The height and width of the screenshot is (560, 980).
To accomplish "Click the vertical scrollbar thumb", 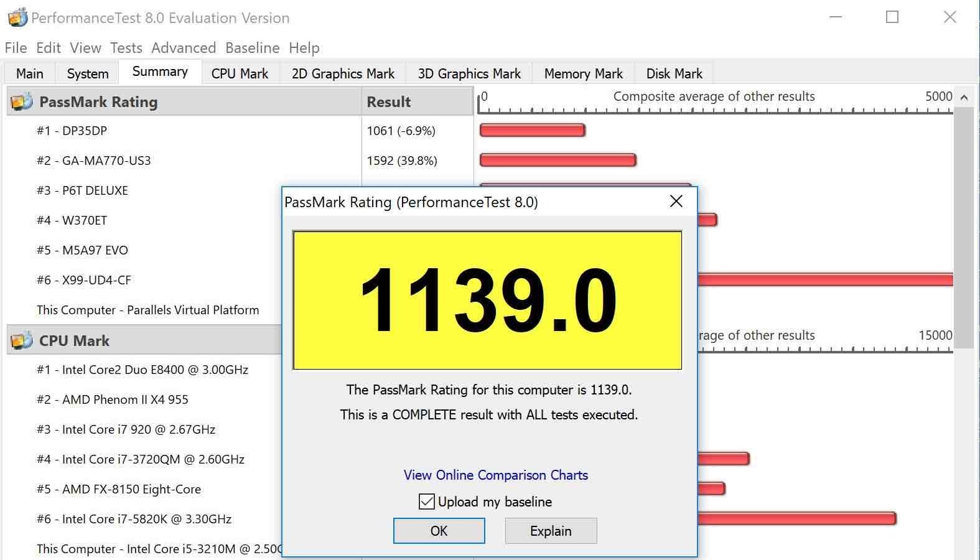I will pos(964,227).
